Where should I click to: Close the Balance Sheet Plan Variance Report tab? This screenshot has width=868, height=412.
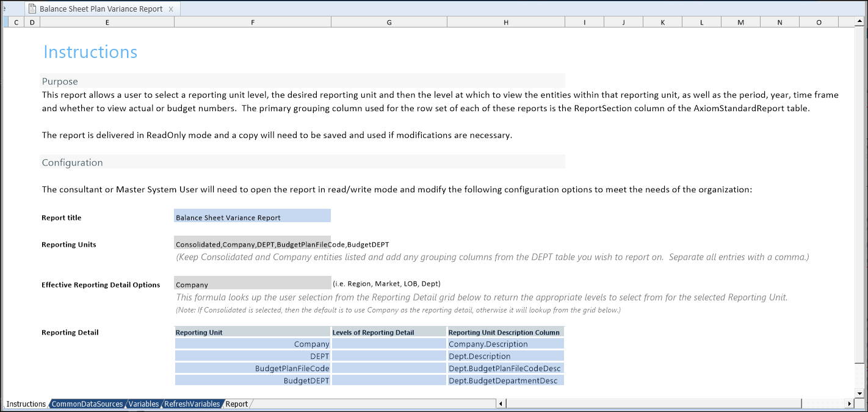coord(171,9)
